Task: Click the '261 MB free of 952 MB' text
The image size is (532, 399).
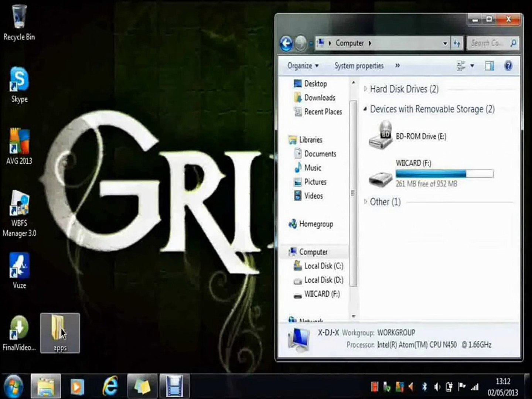Action: pos(426,184)
